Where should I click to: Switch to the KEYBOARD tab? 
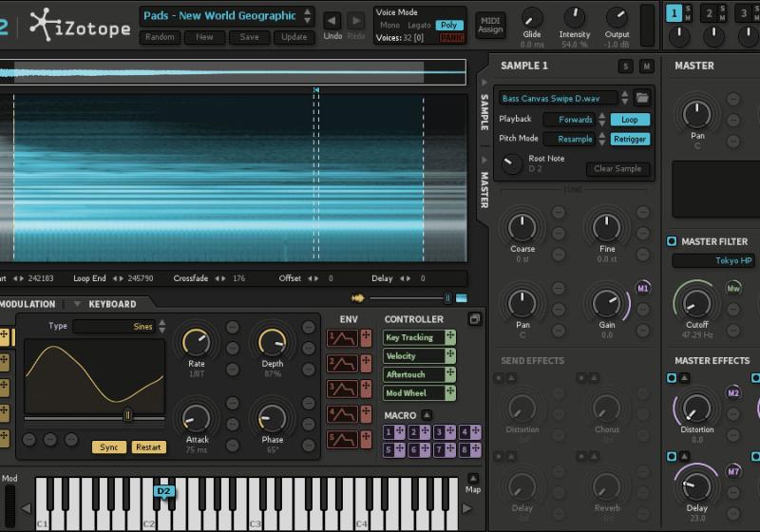click(112, 304)
